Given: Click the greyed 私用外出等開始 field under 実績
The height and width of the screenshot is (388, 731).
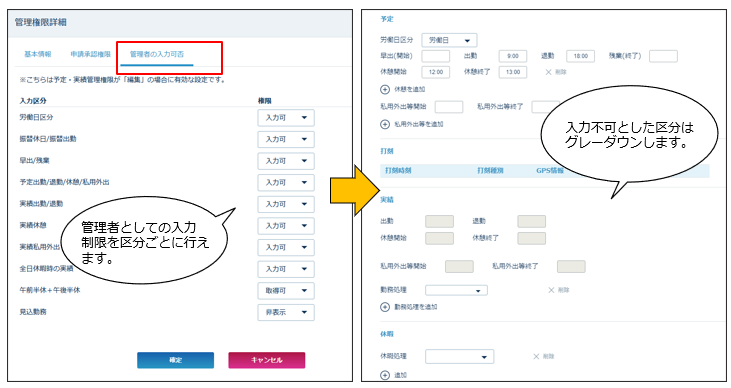Looking at the screenshot, I should pos(459,266).
